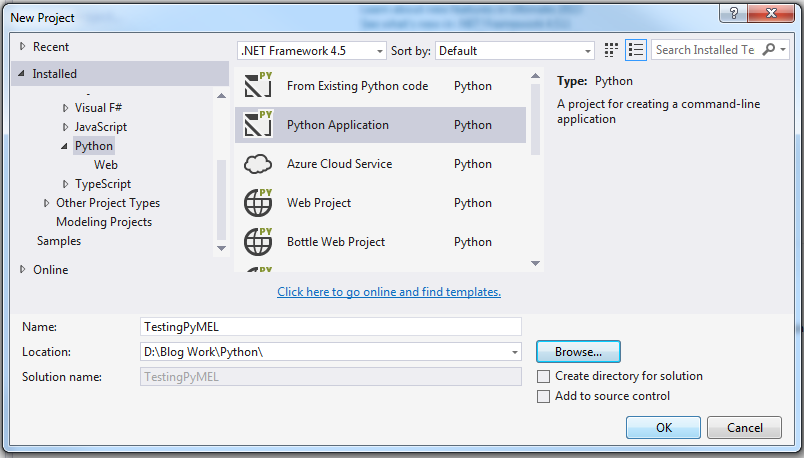Click the Bottle Web Project globe icon
Viewport: 804px width, 458px height.
(x=258, y=242)
